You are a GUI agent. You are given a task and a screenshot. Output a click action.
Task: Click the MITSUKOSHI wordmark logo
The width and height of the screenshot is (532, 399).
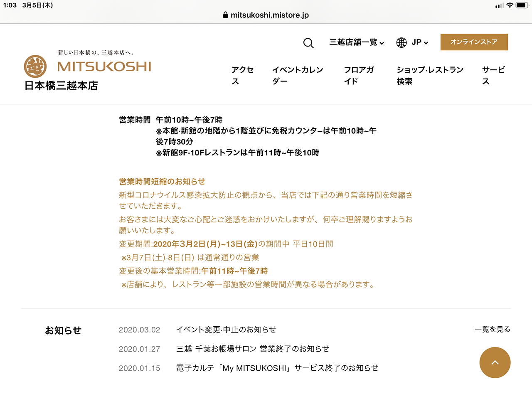point(104,66)
